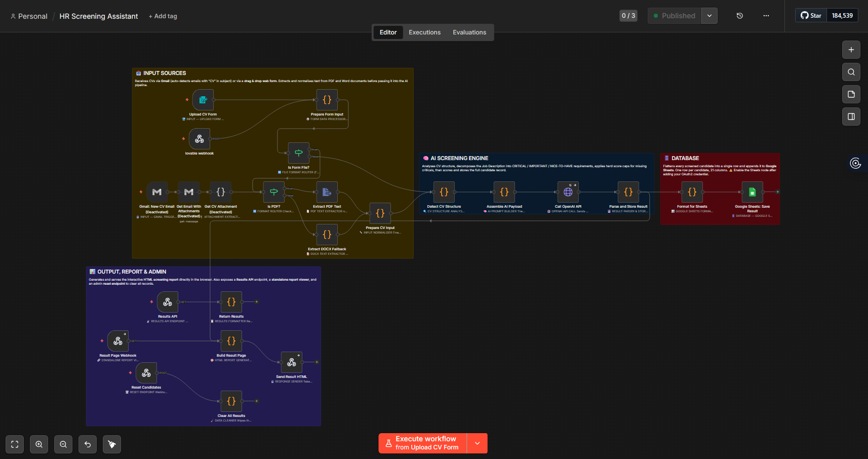Select the Google Sheets Save Result node

752,192
